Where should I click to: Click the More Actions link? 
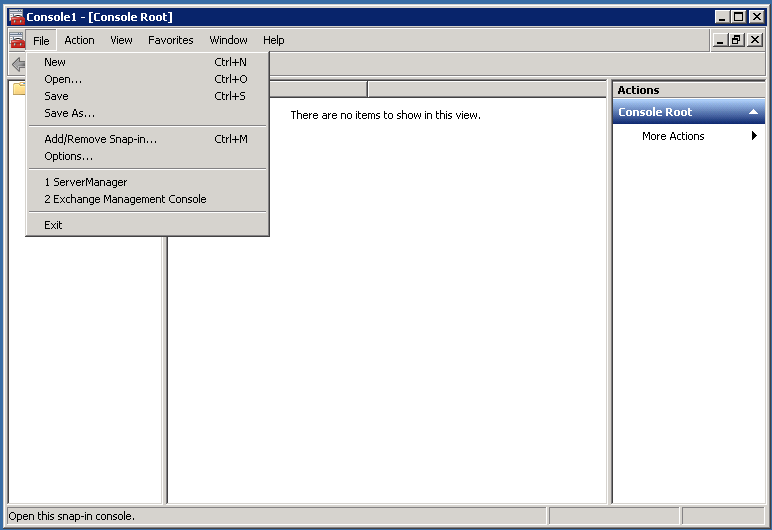pos(673,136)
